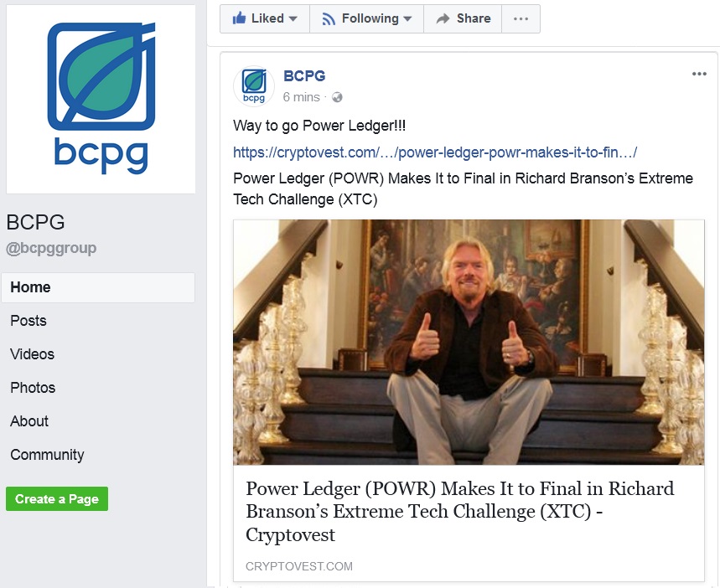Expand the Following dropdown arrow
720x588 pixels.
click(x=407, y=18)
